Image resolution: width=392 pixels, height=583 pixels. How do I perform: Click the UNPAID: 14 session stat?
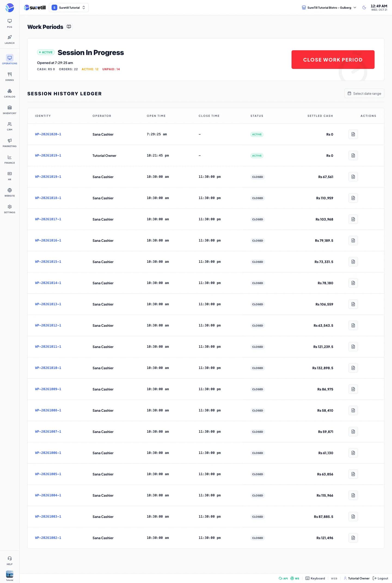tap(111, 69)
